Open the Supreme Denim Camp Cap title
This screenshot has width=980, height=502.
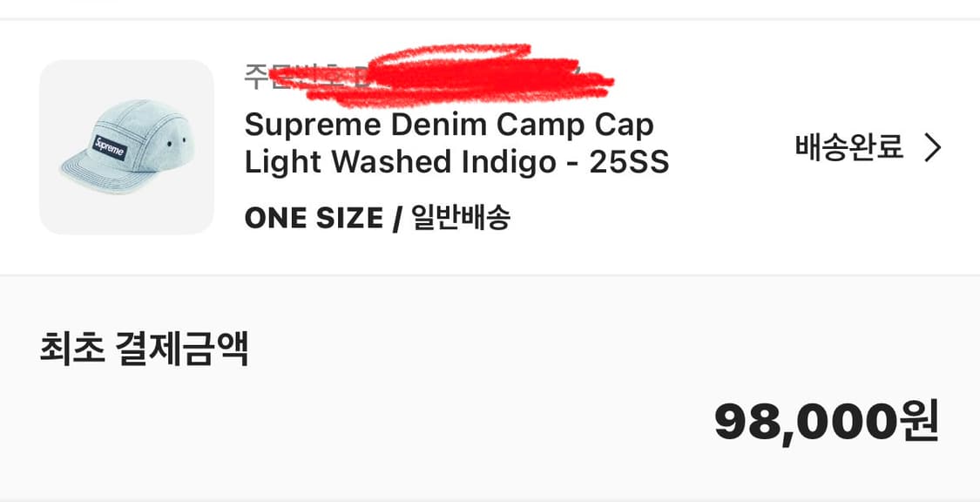pyautogui.click(x=449, y=125)
